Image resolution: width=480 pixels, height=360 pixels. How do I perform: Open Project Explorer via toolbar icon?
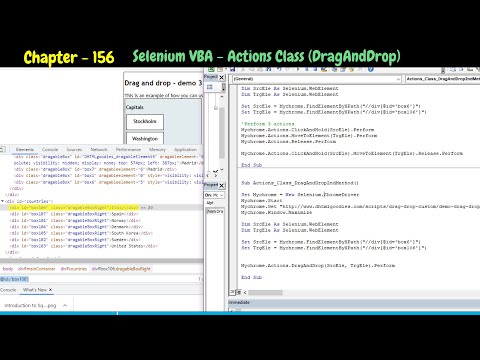tap(334, 69)
